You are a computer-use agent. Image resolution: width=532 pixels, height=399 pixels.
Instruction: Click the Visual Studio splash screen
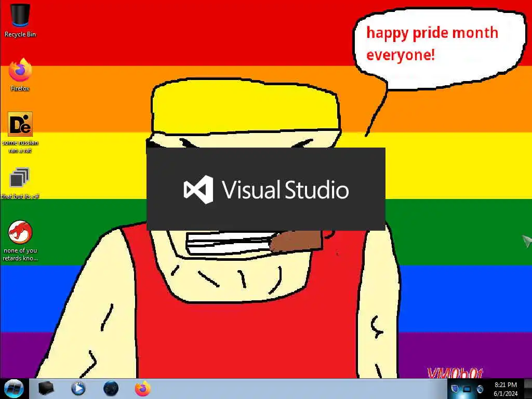click(x=266, y=189)
